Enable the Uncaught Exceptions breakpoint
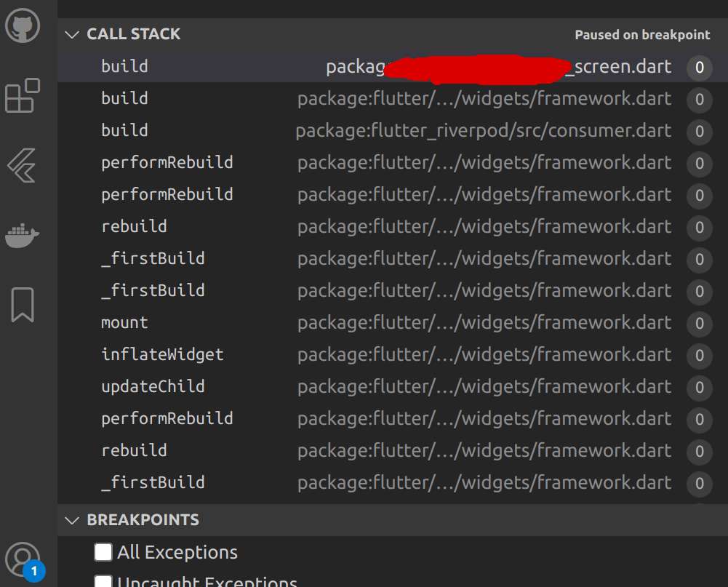 pyautogui.click(x=103, y=582)
